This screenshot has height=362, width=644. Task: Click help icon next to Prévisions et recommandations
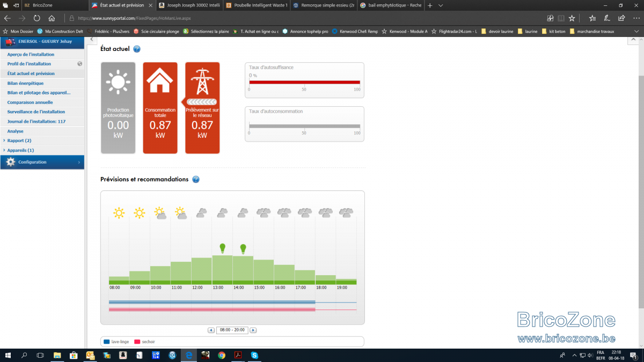coord(196,179)
